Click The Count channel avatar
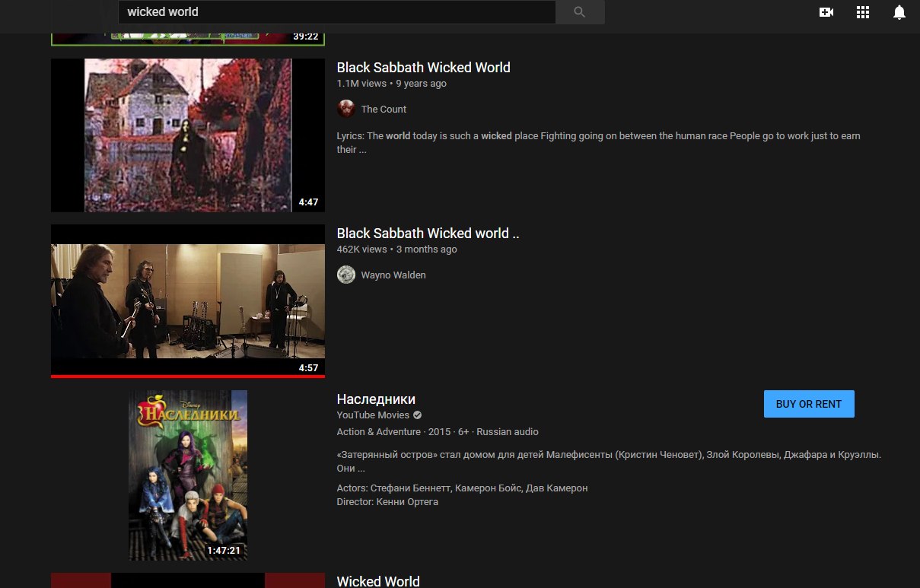Viewport: 920px width, 588px height. pyautogui.click(x=346, y=109)
